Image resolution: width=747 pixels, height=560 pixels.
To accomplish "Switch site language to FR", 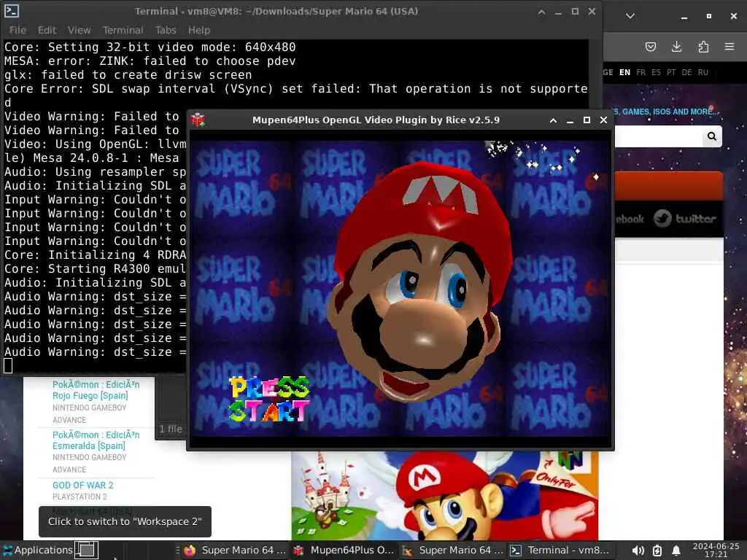I will [640, 72].
